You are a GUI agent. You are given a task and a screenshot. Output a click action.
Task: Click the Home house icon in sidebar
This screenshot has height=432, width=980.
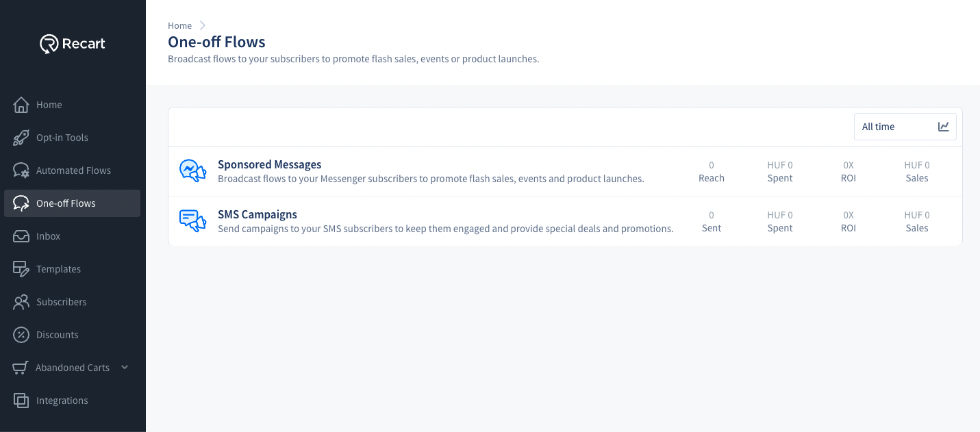point(21,105)
